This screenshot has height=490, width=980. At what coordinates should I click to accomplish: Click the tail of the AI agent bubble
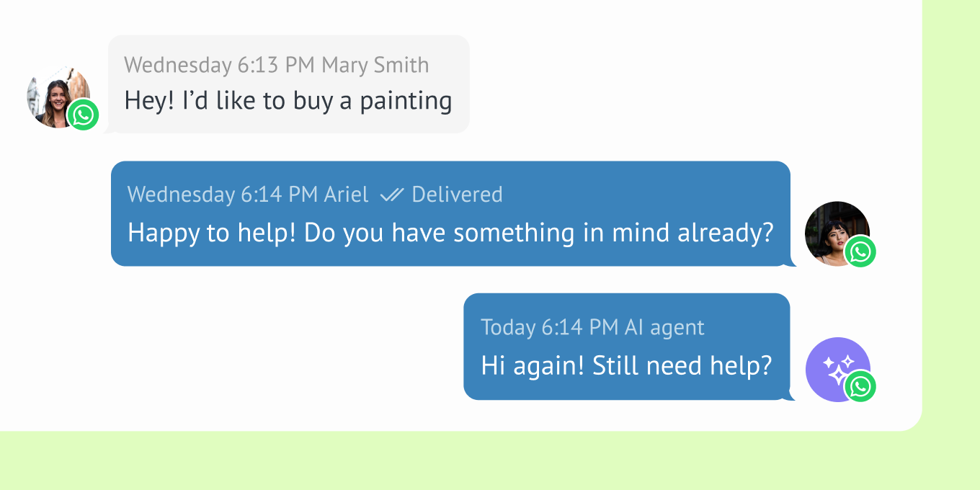pos(791,396)
